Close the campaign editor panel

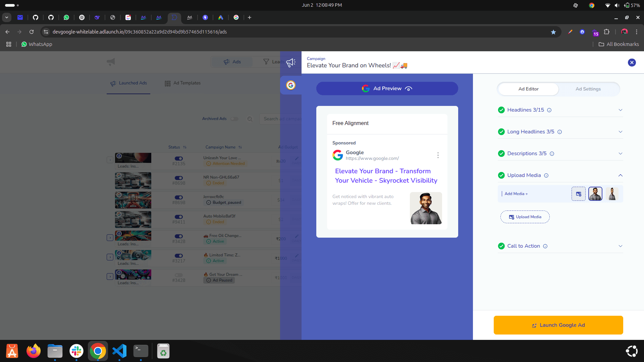click(632, 62)
